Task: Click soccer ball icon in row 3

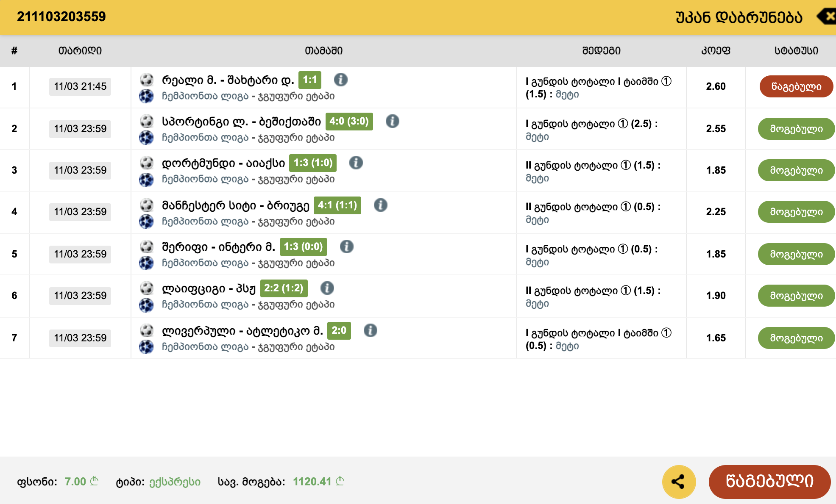Action: pos(146,163)
